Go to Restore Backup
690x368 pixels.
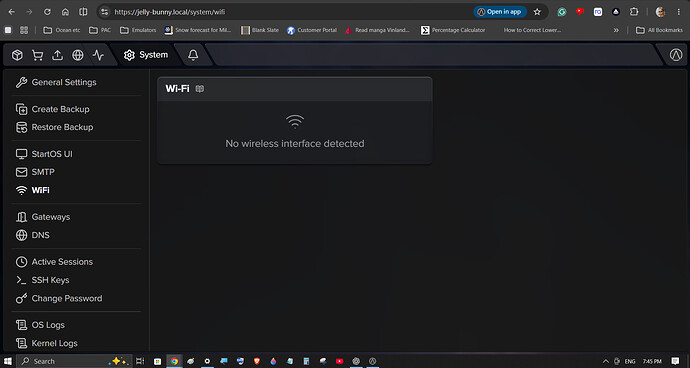pyautogui.click(x=54, y=127)
